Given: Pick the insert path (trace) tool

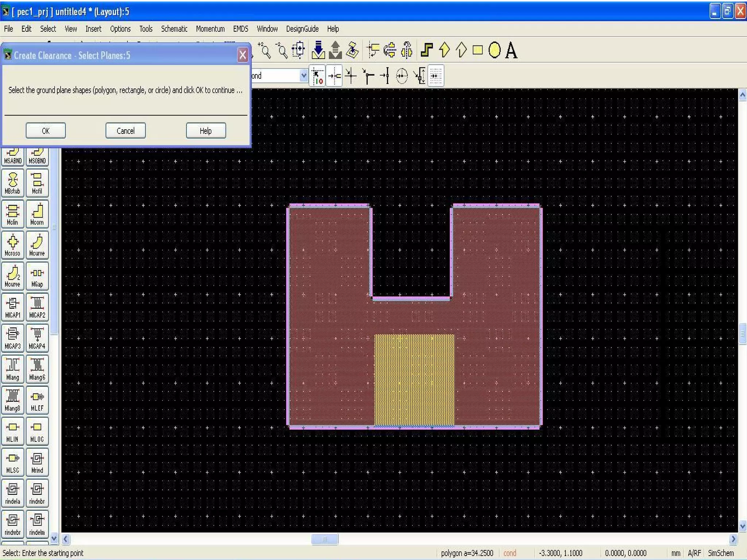Looking at the screenshot, I should pos(426,50).
